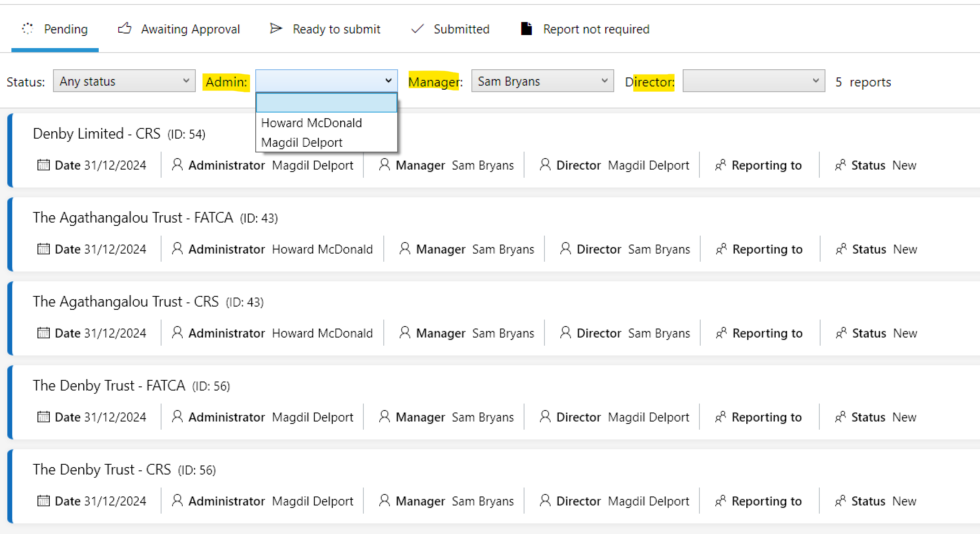Click Director icon on Denby Trust - FATCA
Viewport: 980px width, 534px height.
(545, 416)
